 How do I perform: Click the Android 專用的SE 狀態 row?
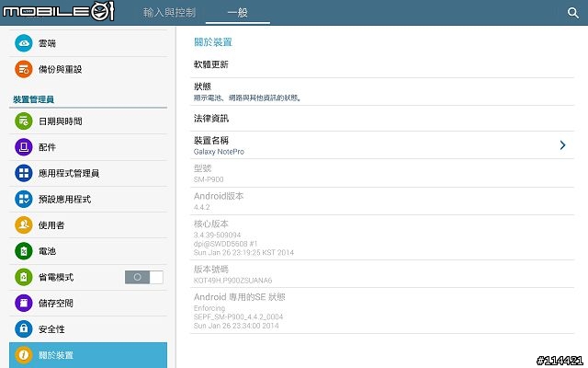coord(382,311)
